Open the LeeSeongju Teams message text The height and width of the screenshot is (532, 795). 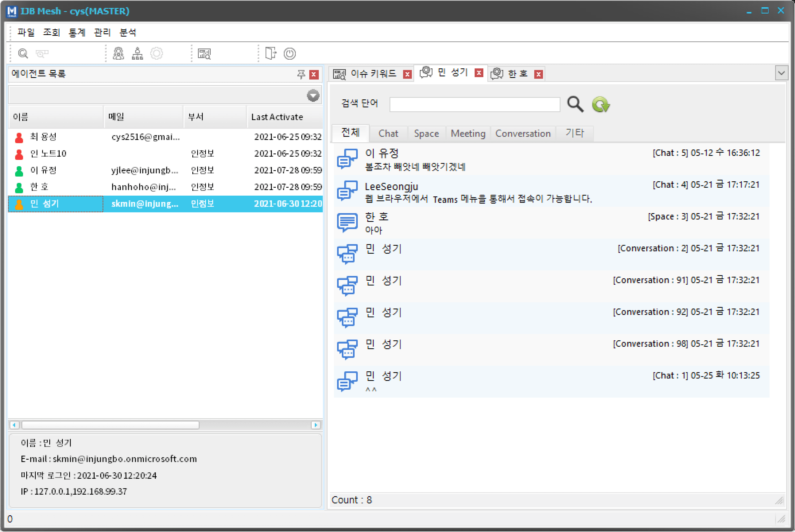478,199
